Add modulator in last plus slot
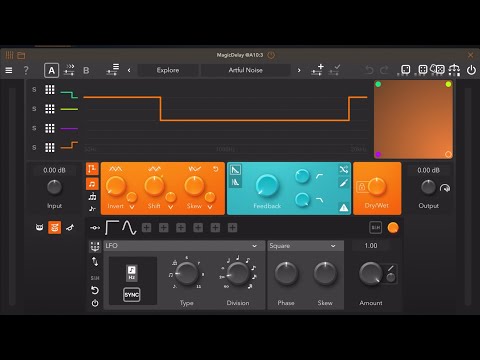 [x=232, y=228]
